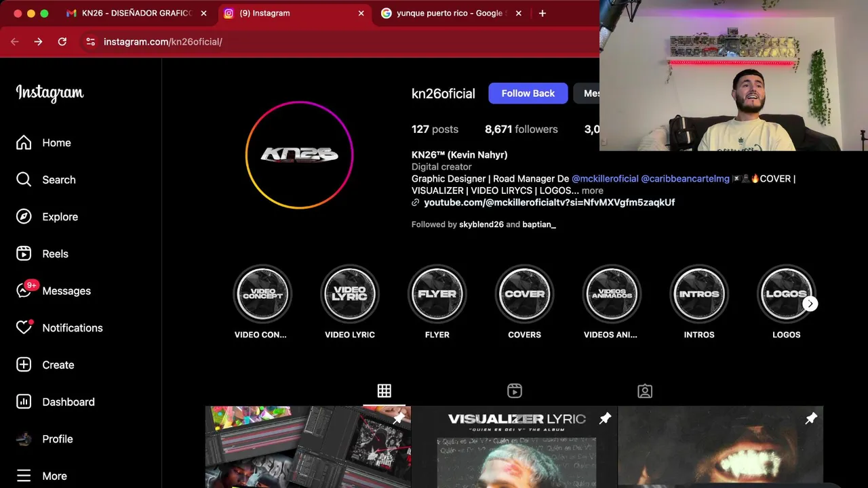
Task: Open the youtube.com profile link
Action: (x=549, y=203)
